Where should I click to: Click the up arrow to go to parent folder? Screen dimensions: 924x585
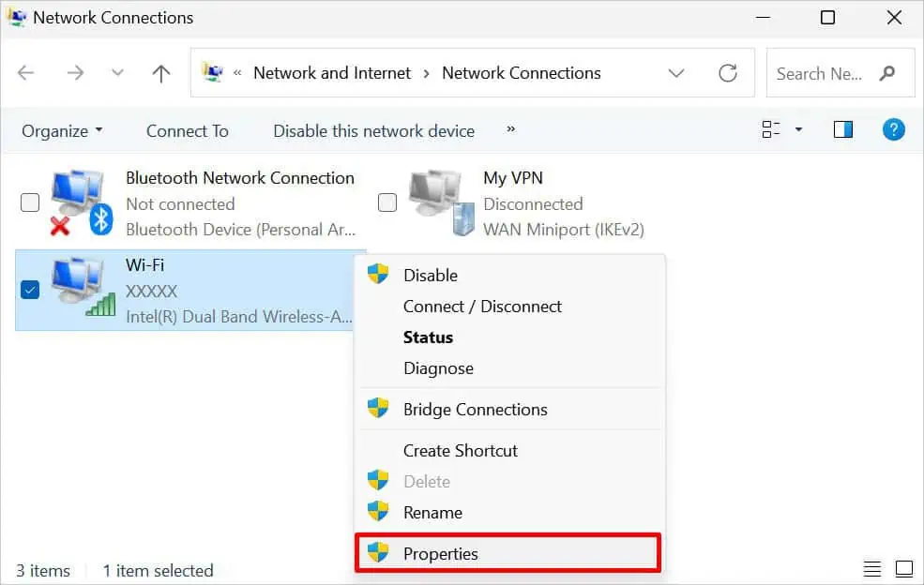[x=160, y=72]
